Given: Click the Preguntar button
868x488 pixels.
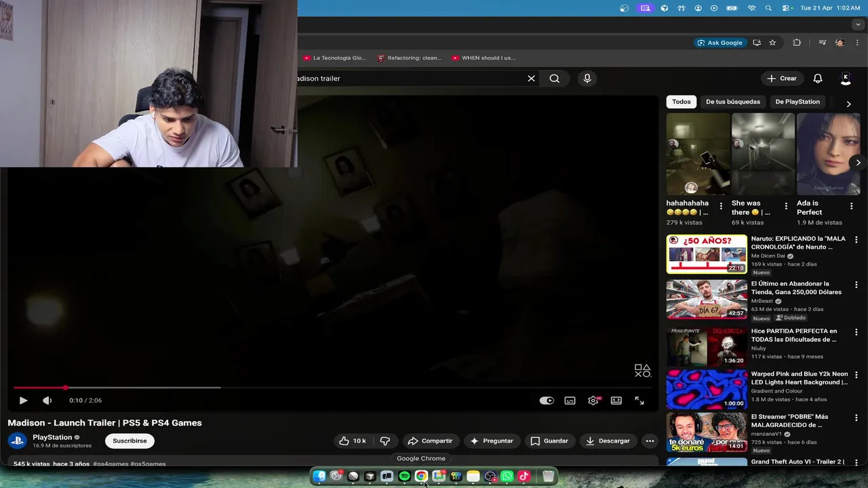Looking at the screenshot, I should tap(492, 441).
